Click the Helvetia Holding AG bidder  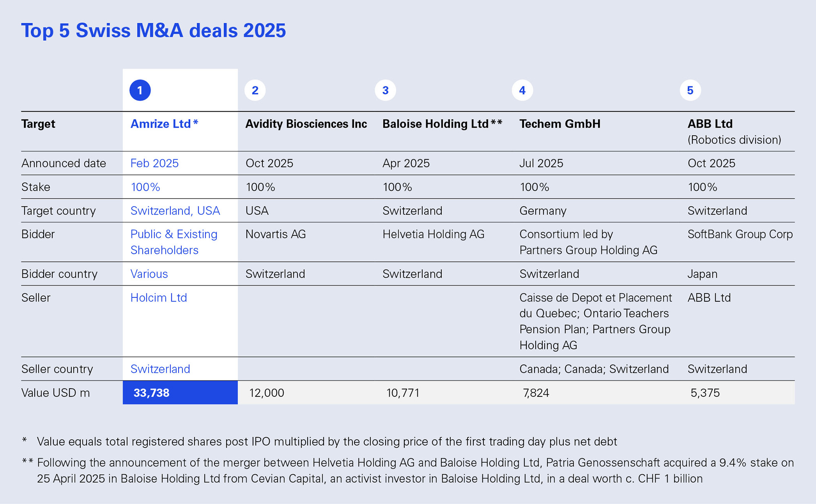pos(433,234)
